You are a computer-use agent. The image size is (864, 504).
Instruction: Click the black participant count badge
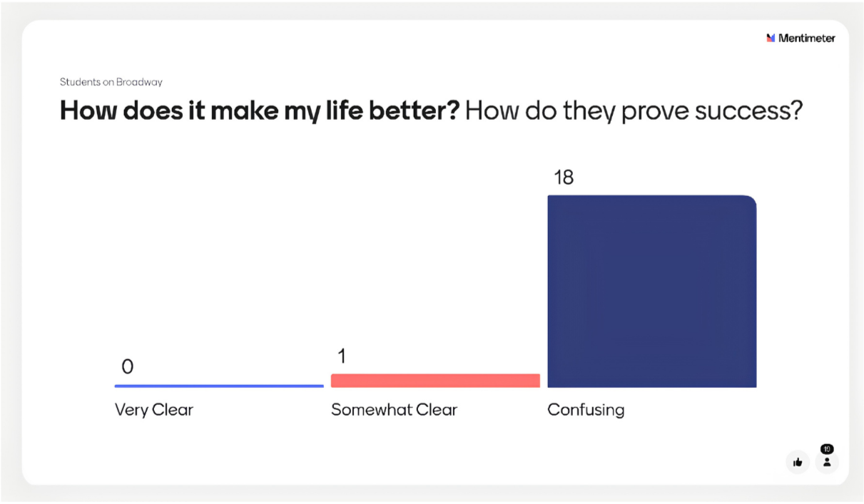(x=827, y=449)
